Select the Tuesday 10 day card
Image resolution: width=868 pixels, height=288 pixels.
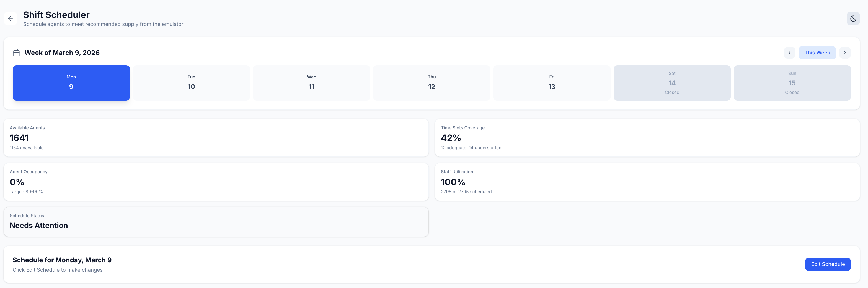click(191, 82)
